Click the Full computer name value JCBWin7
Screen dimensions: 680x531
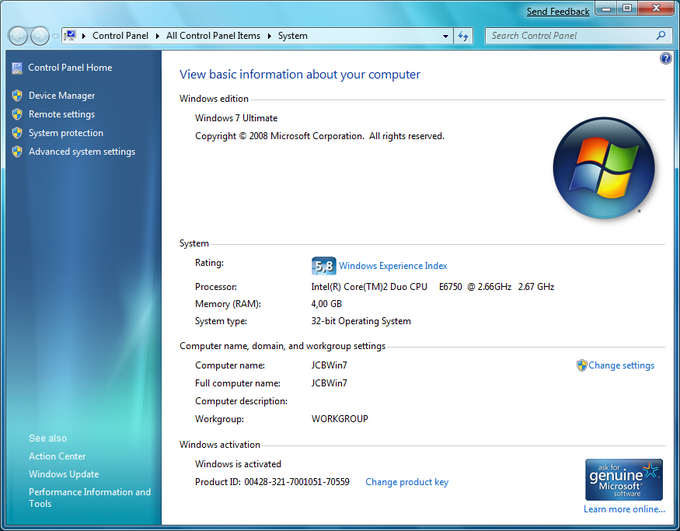pyautogui.click(x=329, y=383)
